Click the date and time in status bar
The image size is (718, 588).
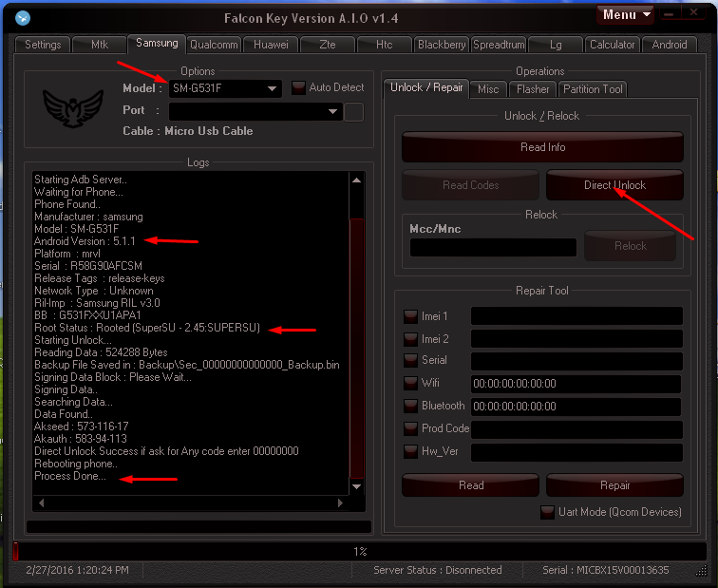click(77, 570)
